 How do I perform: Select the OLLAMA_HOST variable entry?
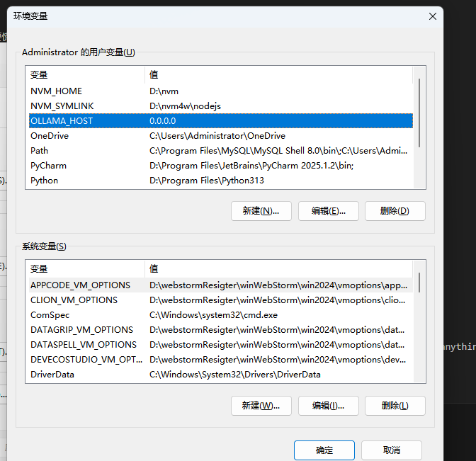(62, 121)
